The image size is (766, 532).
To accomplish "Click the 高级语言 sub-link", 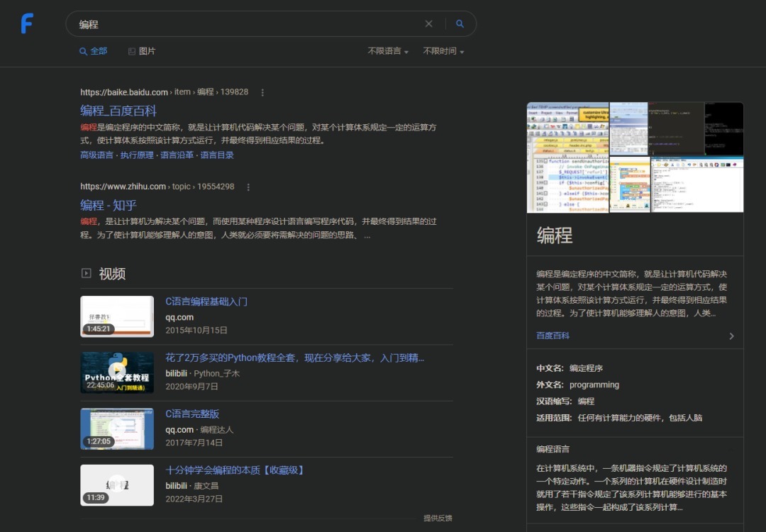I will (96, 155).
